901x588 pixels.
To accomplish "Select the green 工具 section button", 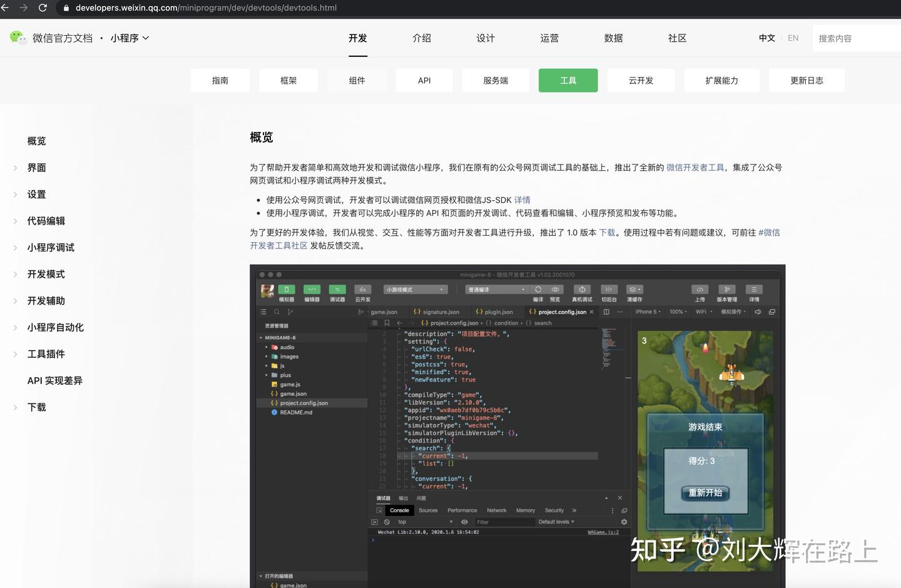I will [568, 80].
